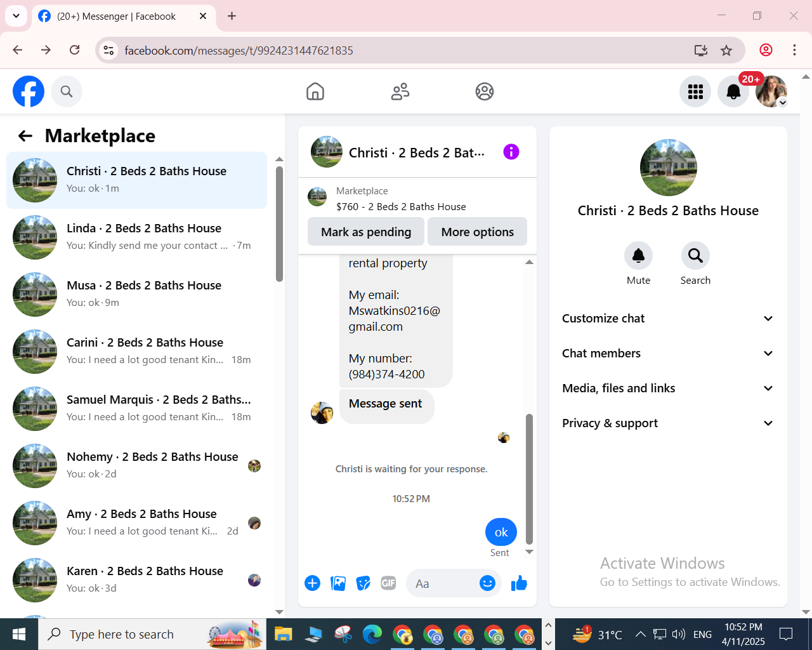Image resolution: width=812 pixels, height=650 pixels.
Task: Open Windows Start menu
Action: point(19,634)
